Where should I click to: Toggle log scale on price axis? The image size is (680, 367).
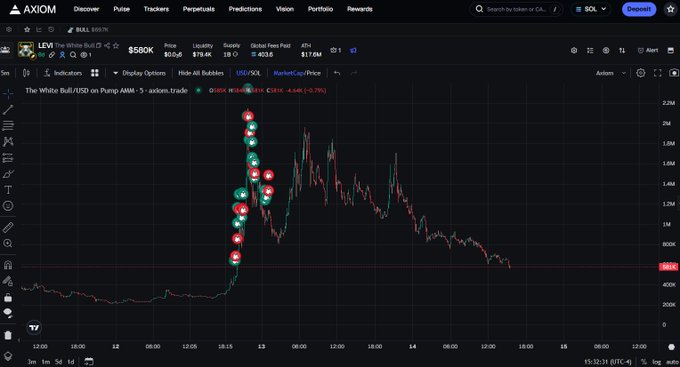point(657,362)
